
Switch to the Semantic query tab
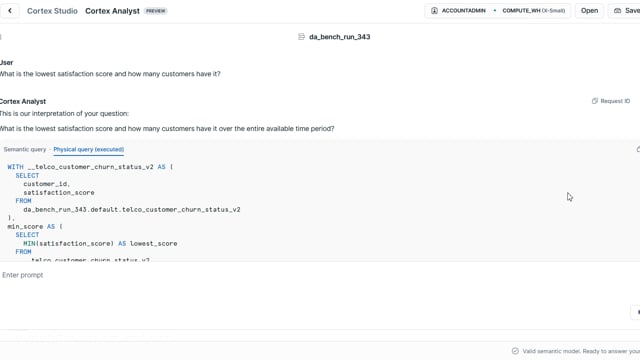25,149
